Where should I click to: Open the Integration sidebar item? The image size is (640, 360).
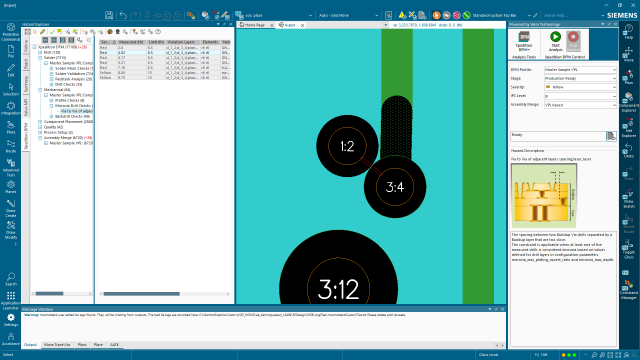pyautogui.click(x=11, y=109)
